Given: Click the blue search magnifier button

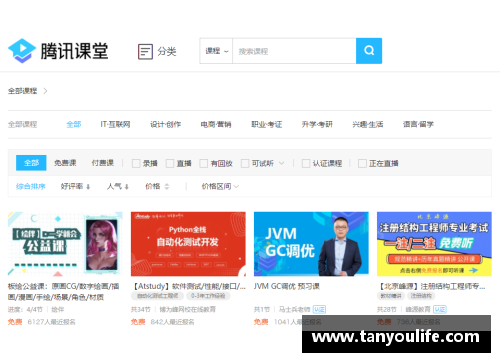Looking at the screenshot, I should (x=369, y=51).
